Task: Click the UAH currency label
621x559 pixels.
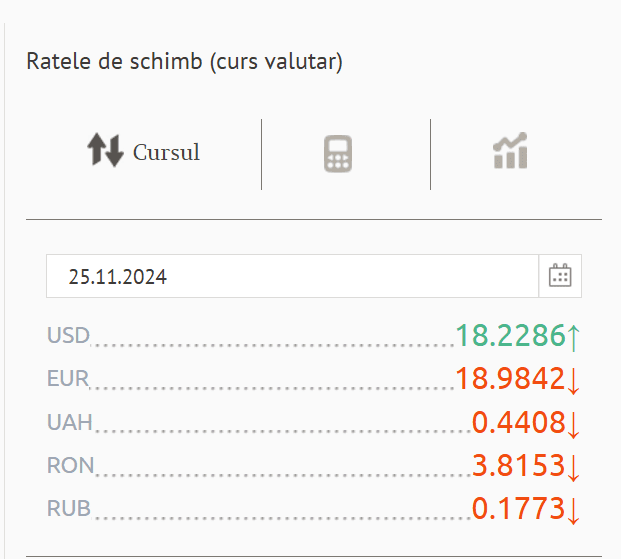Action: (70, 422)
